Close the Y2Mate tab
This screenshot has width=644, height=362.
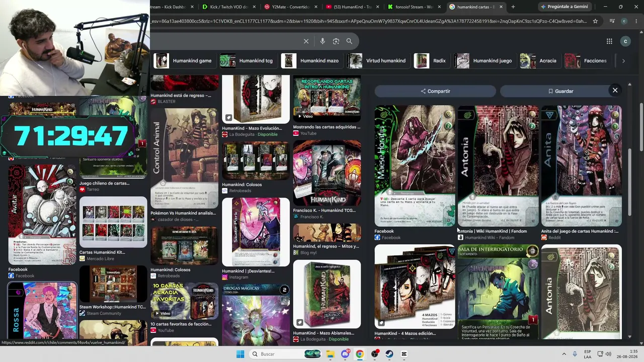tap(315, 7)
